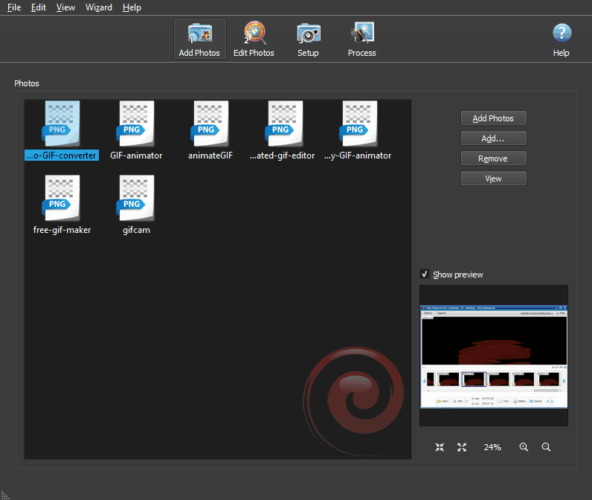
Task: Click the View button in side panel
Action: pyautogui.click(x=493, y=178)
